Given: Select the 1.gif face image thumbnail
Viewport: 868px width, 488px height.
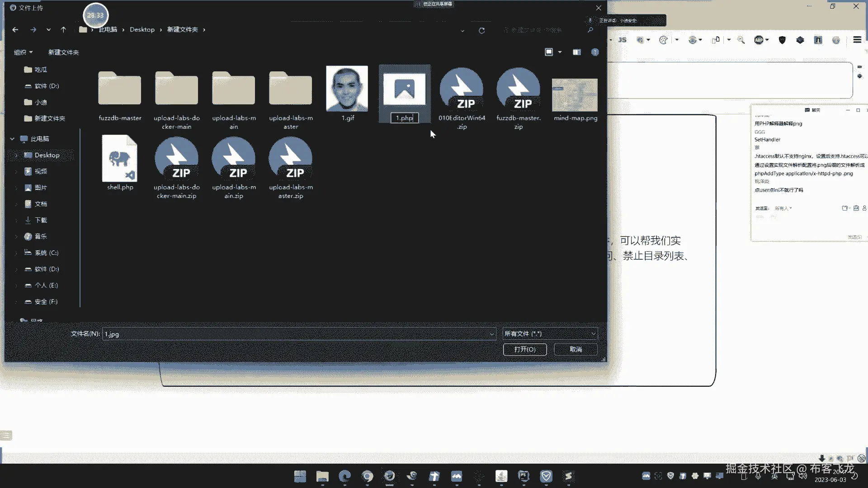Looking at the screenshot, I should point(347,89).
